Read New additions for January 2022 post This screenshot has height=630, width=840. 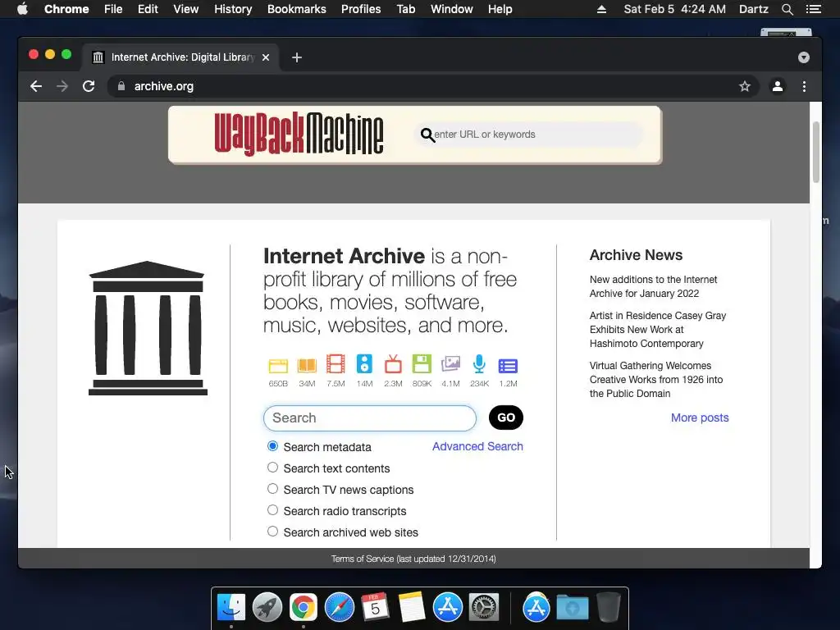tap(653, 286)
